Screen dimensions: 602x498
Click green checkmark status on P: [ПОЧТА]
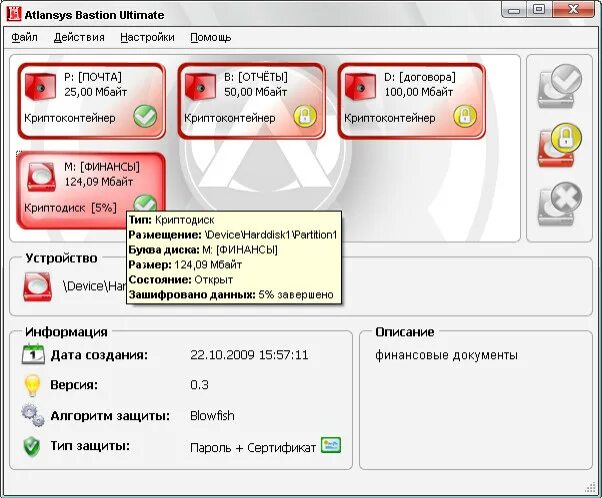(x=145, y=117)
